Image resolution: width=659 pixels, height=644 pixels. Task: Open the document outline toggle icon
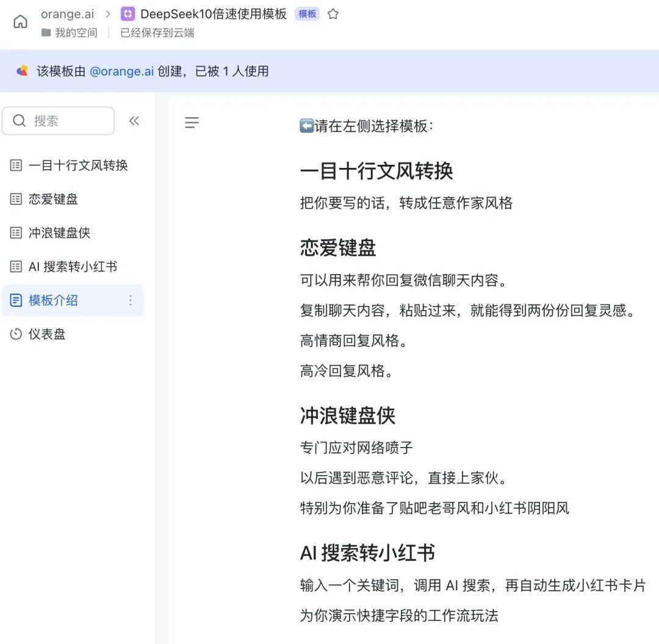click(192, 123)
